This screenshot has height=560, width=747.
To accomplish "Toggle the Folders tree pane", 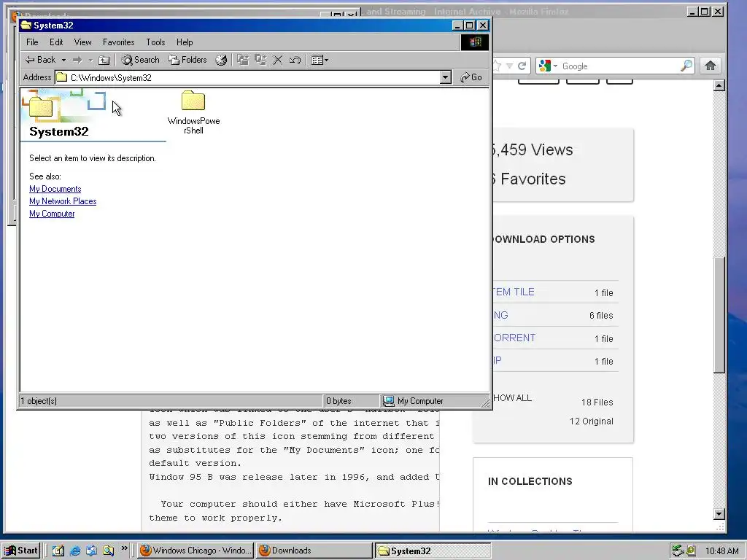I will pos(187,60).
